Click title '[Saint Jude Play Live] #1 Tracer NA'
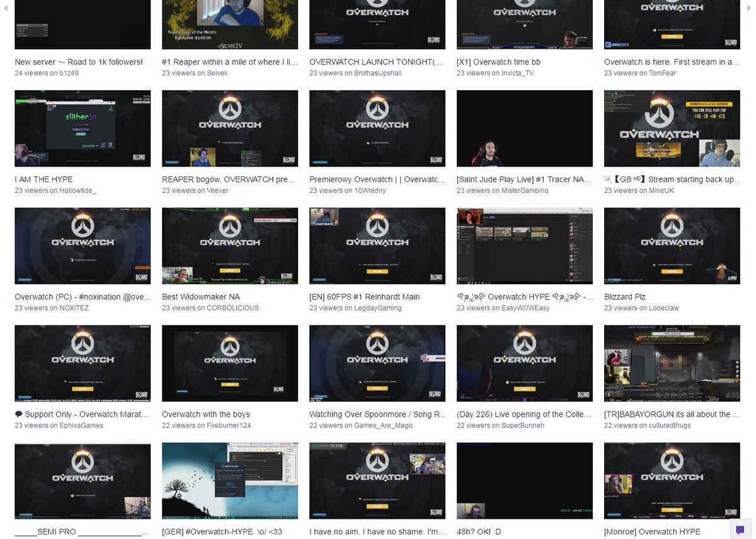The height and width of the screenshot is (539, 756). [525, 180]
